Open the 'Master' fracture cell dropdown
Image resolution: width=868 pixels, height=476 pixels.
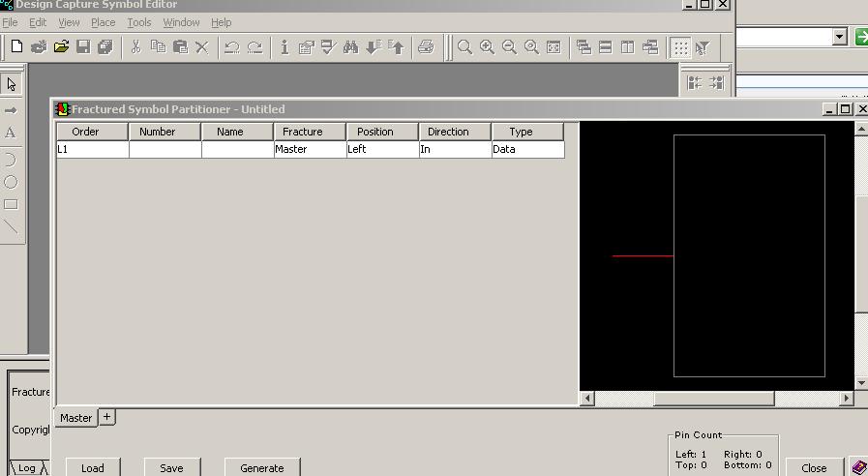310,149
